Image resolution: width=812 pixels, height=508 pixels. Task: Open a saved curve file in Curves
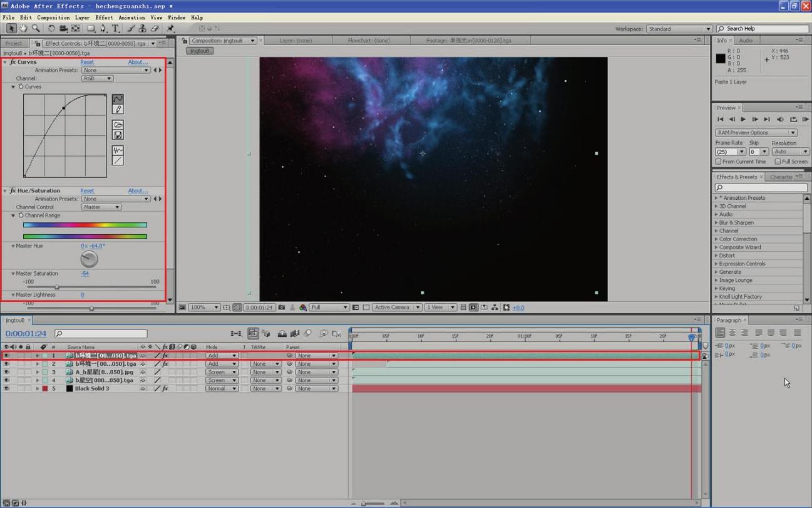118,125
